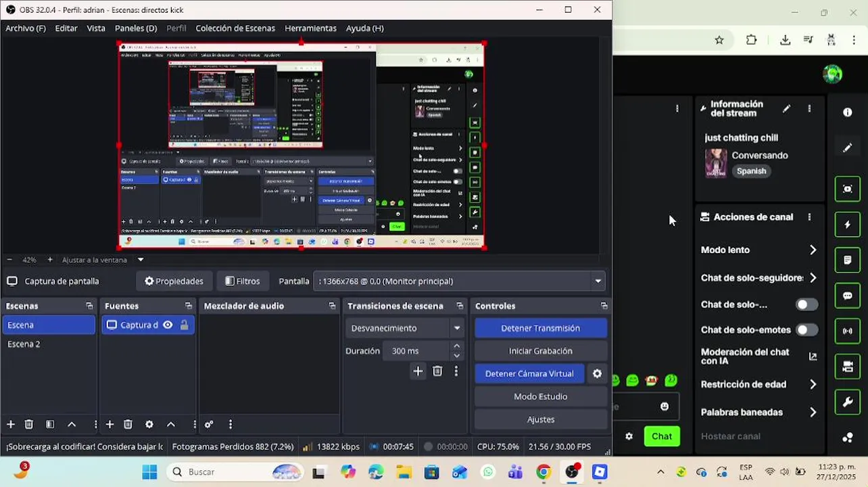The image size is (868, 487).
Task: Add a new scene with the plus icon
Action: coord(11,424)
